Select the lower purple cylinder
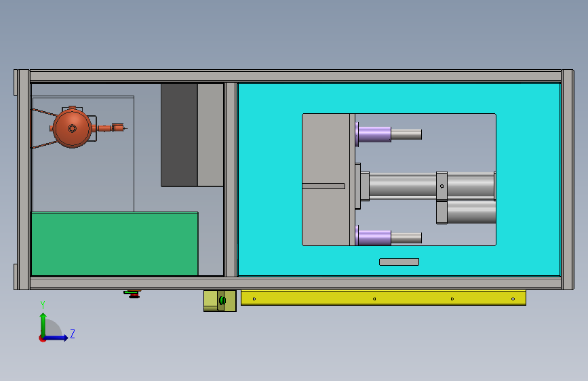The height and width of the screenshot is (381, 588). pos(373,237)
